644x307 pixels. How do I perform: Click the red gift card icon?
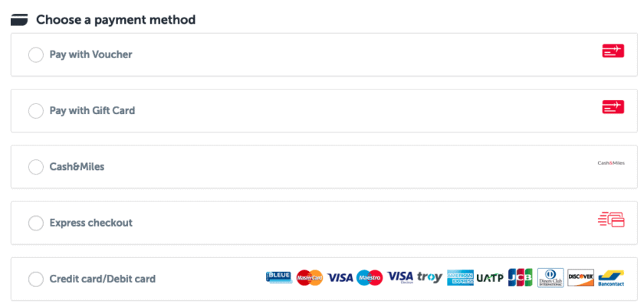(613, 107)
